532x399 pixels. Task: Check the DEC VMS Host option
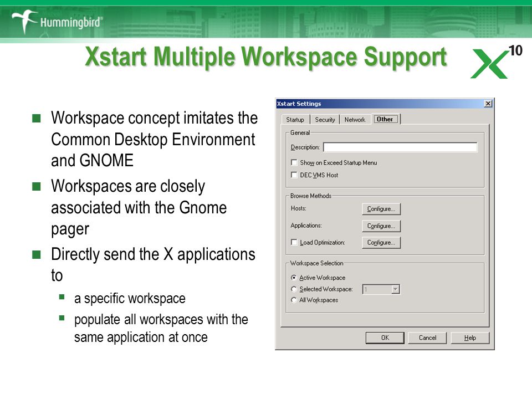click(x=294, y=175)
